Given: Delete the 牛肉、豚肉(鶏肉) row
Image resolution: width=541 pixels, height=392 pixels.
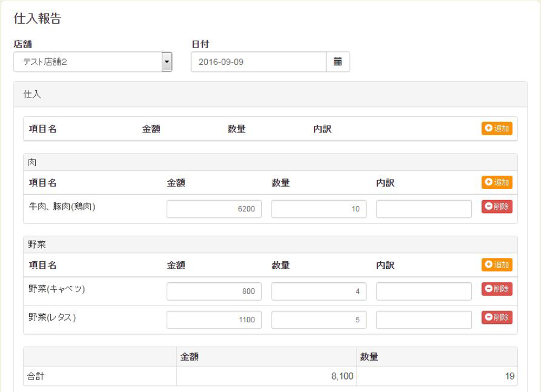Looking at the screenshot, I should [497, 207].
